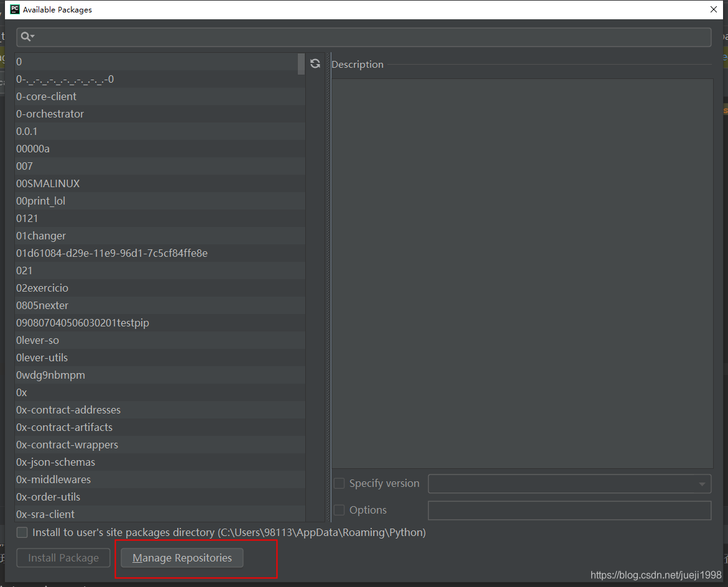This screenshot has height=587, width=728.
Task: Select package 007
Action: (160, 166)
